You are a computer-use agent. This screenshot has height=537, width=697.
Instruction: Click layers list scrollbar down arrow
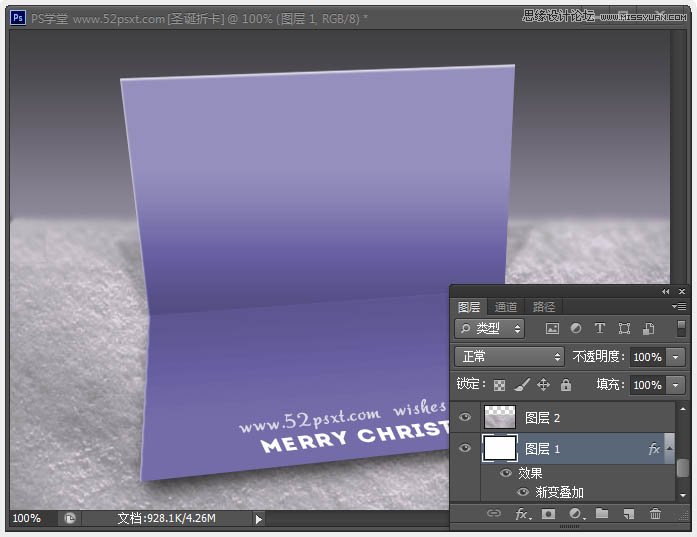tap(683, 495)
